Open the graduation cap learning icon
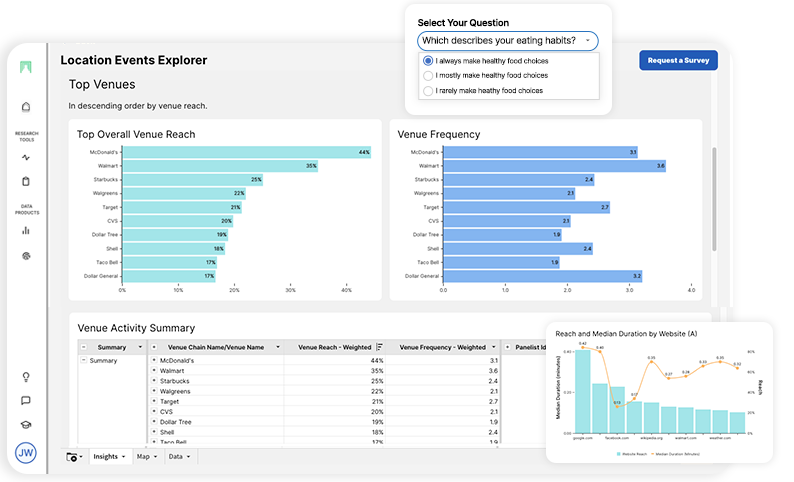 coord(26,425)
